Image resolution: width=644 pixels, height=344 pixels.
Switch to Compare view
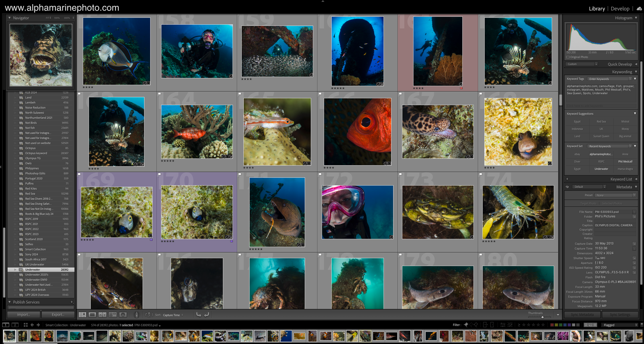(102, 315)
